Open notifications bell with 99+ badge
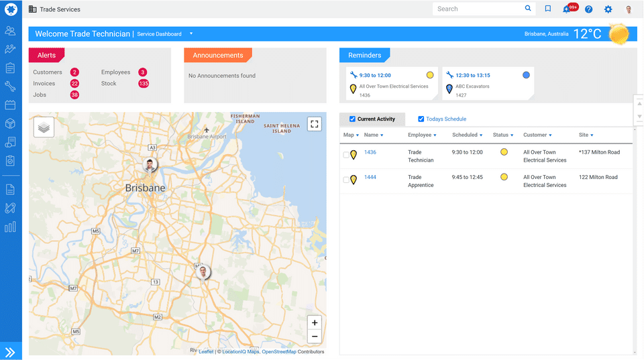 (x=570, y=8)
